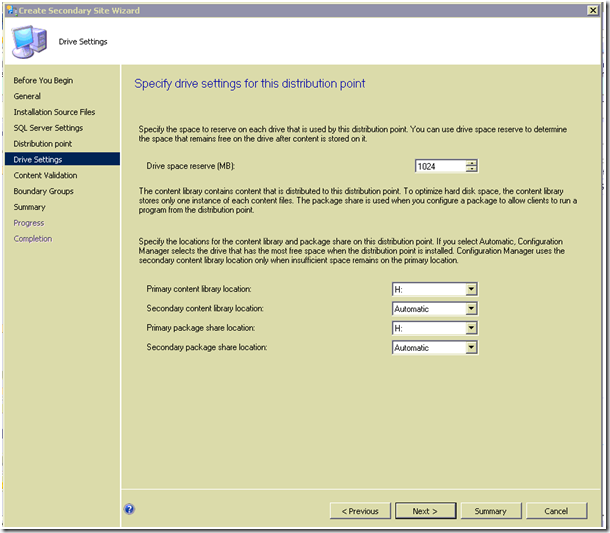Expand Secondary content library location dropdown
Viewport: 610px width, 533px height.
point(471,309)
